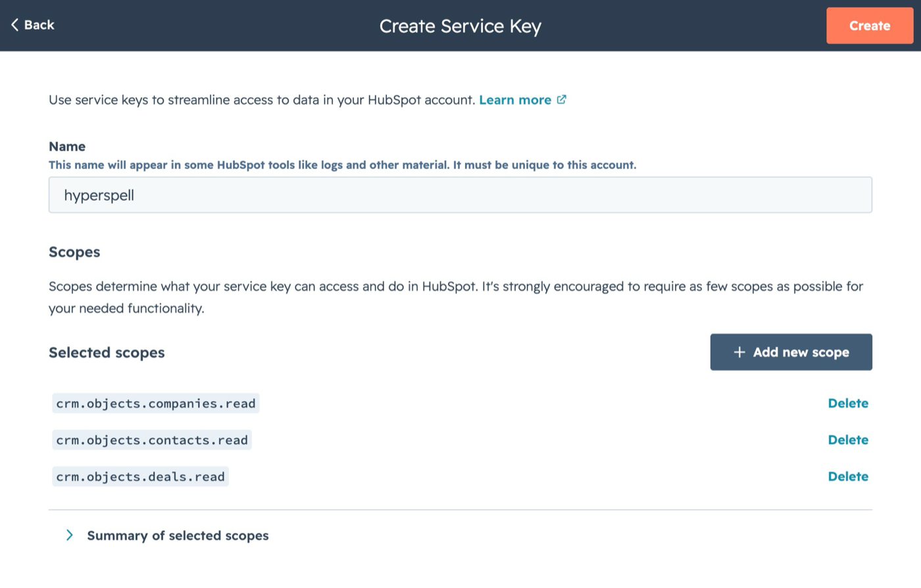Screen dimensions: 921x588
Task: Click Add new scope button
Action: [x=791, y=352]
